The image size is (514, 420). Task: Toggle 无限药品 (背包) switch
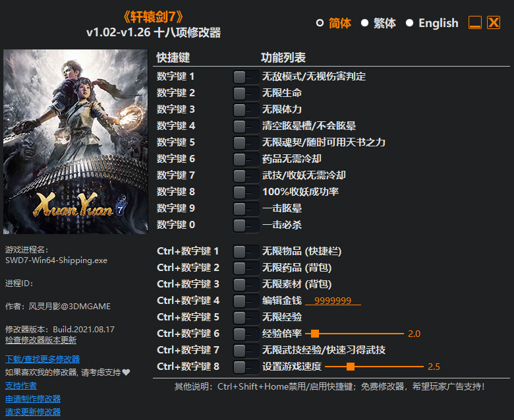tap(246, 268)
